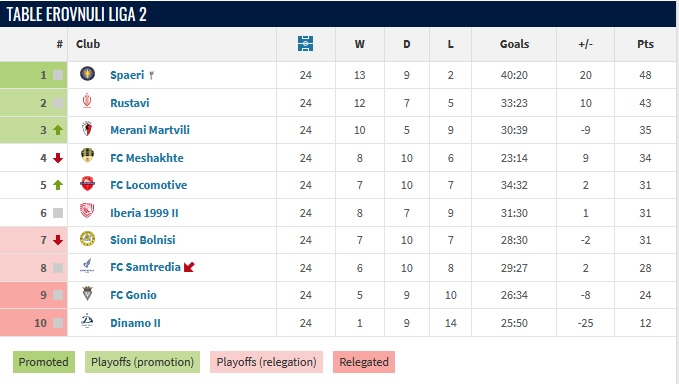Click the FC Locomotive crest icon
The image size is (679, 384).
(x=87, y=184)
